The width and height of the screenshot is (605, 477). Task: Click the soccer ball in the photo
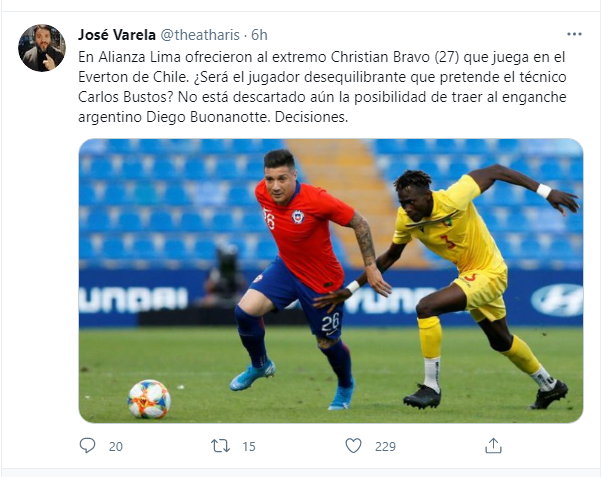tap(149, 399)
